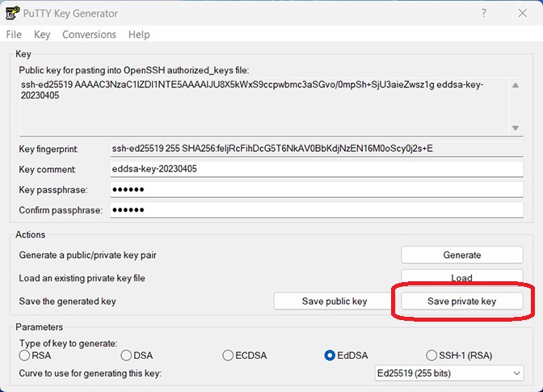This screenshot has width=543, height=392.
Task: Click the public key box scroll down arrow
Action: (516, 129)
